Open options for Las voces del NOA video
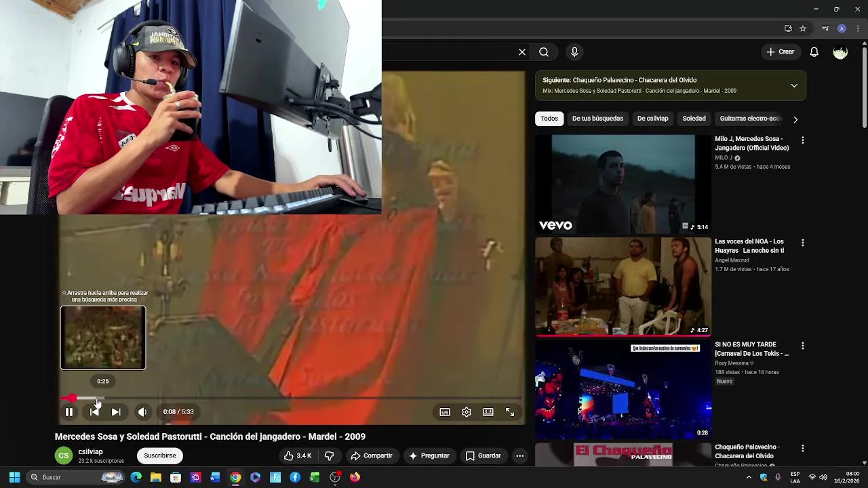 click(x=803, y=243)
